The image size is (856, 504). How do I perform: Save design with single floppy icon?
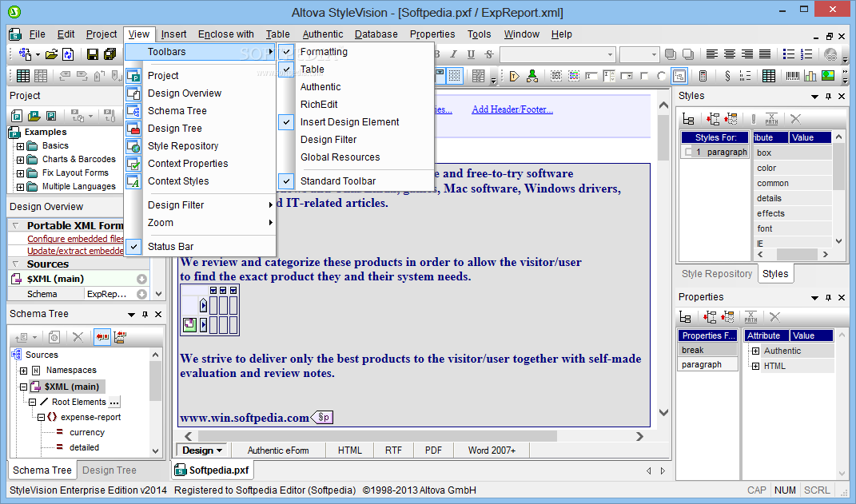coord(92,54)
